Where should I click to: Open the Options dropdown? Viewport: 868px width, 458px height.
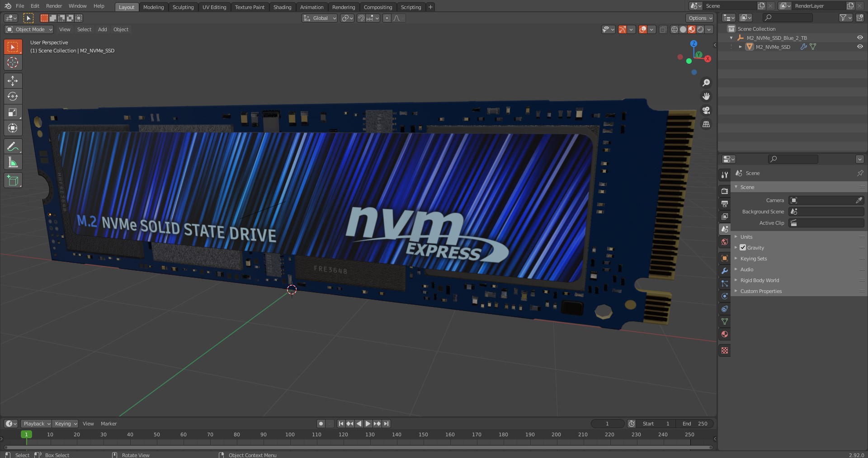(700, 18)
